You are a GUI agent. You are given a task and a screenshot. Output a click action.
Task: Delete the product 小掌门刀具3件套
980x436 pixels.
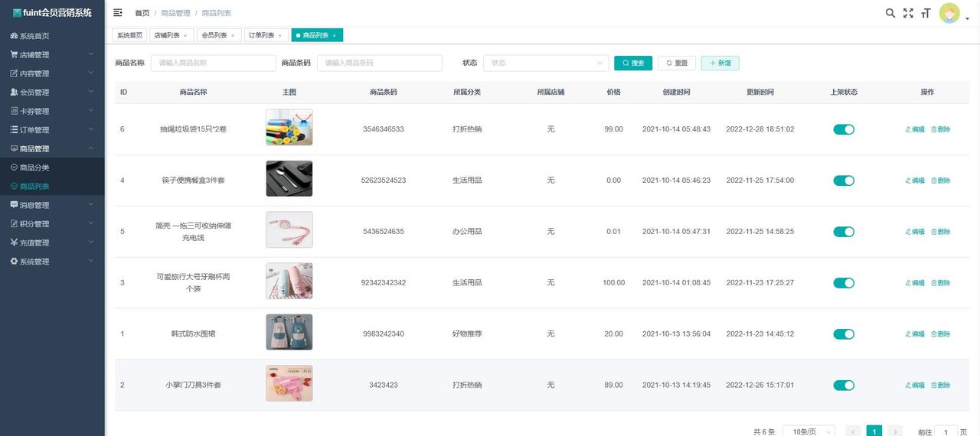click(x=940, y=386)
